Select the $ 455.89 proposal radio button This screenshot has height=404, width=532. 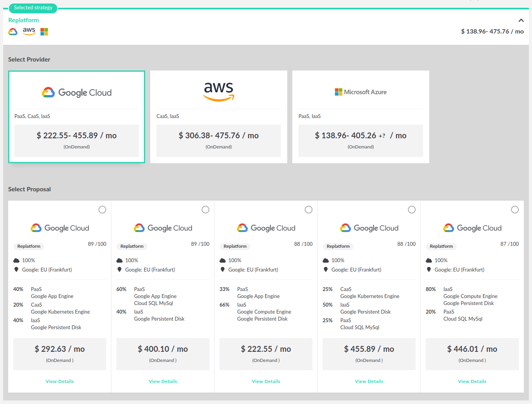coord(412,210)
